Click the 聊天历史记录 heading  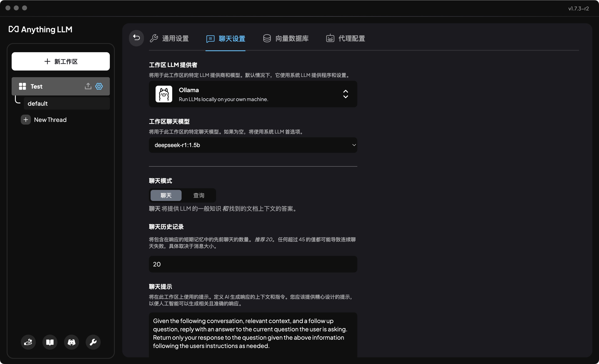pos(166,227)
